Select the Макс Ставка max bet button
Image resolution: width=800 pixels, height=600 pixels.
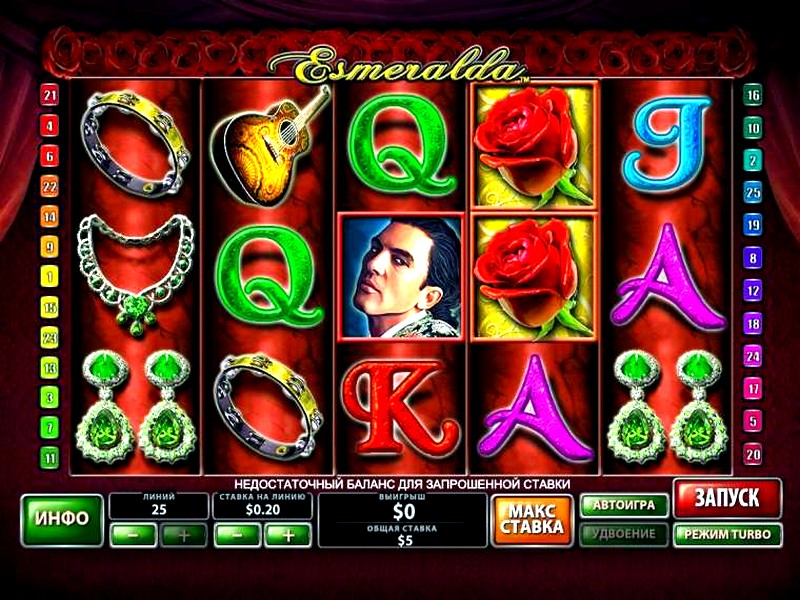pos(532,520)
